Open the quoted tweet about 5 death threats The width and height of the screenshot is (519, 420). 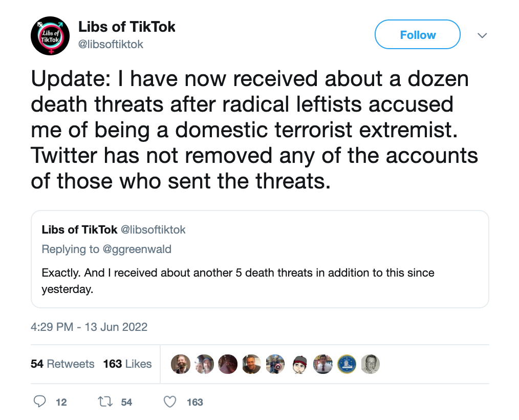tap(259, 280)
